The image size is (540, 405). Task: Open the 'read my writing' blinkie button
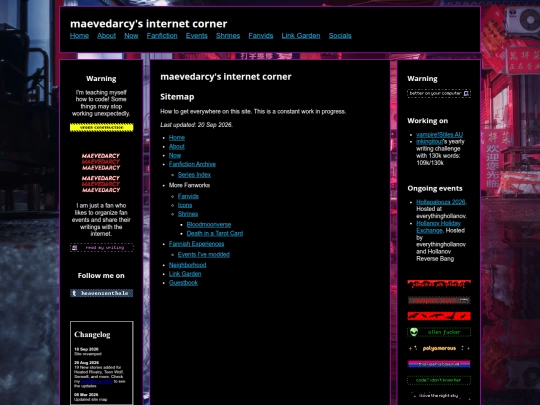tap(102, 248)
